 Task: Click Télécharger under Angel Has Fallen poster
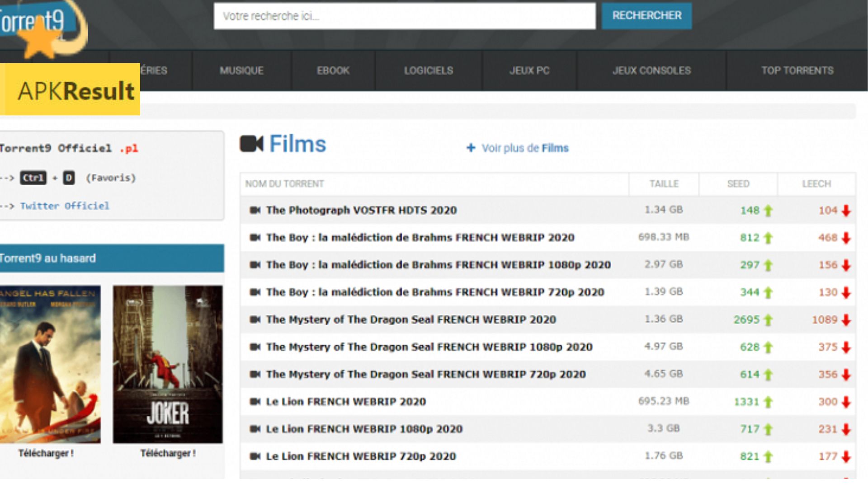(46, 453)
